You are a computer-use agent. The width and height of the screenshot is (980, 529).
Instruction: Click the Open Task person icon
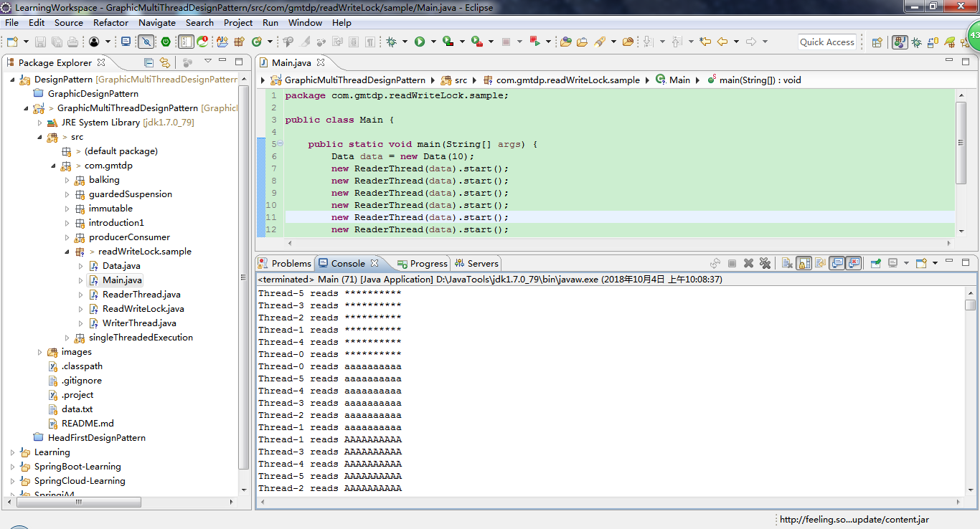click(x=94, y=42)
